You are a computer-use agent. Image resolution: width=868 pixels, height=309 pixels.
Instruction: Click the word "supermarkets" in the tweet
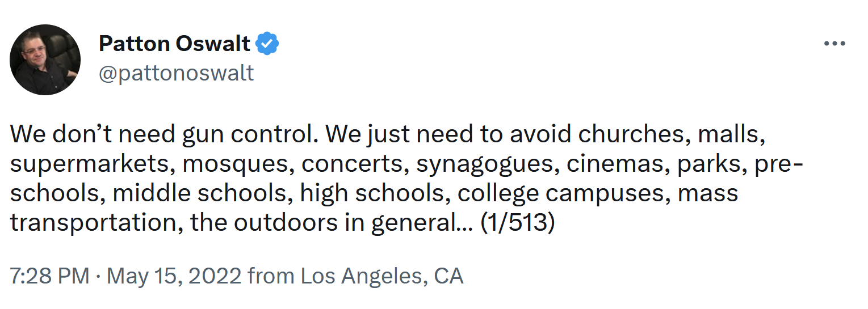[x=91, y=164]
